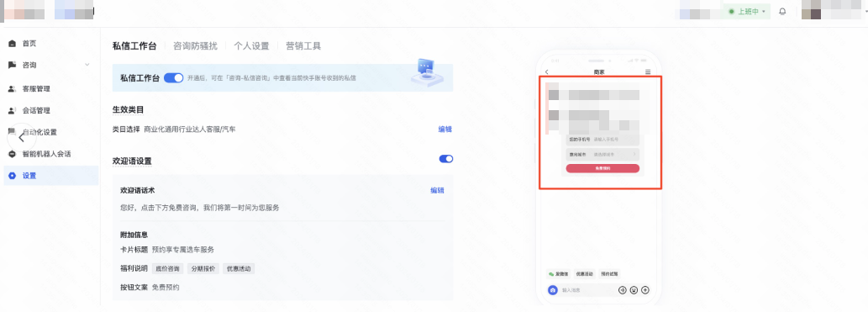Disable the 欢迎语设置 toggle

446,159
